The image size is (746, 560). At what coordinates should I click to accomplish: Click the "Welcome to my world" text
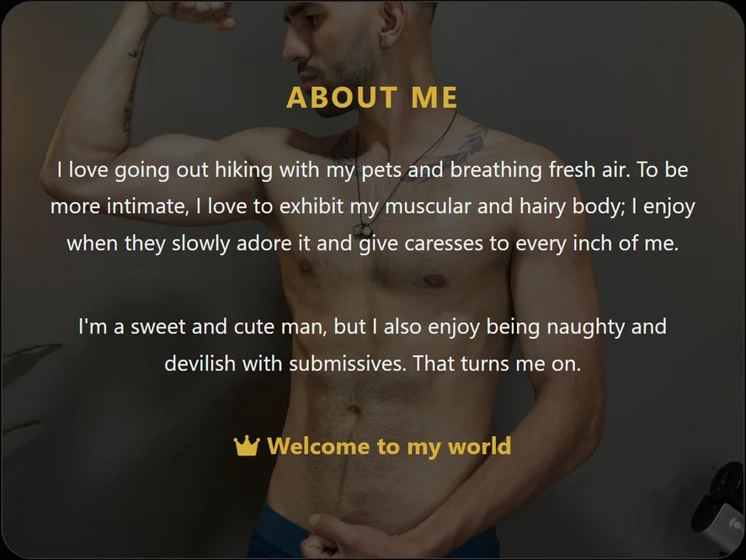[389, 447]
